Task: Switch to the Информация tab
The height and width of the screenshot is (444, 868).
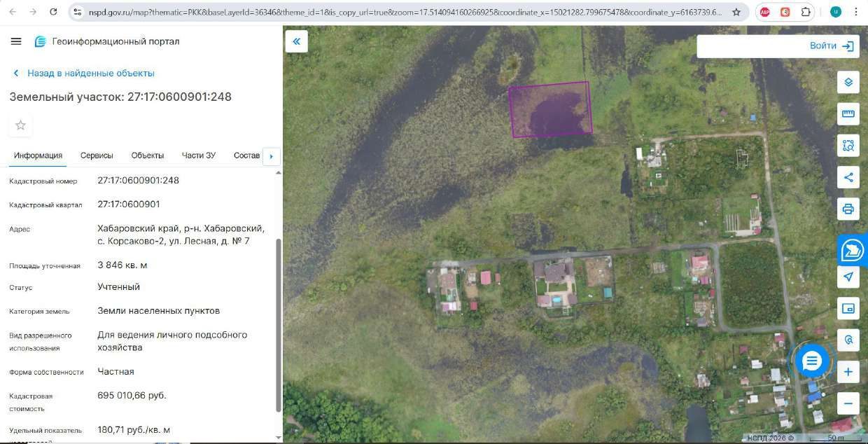Action: (38, 155)
